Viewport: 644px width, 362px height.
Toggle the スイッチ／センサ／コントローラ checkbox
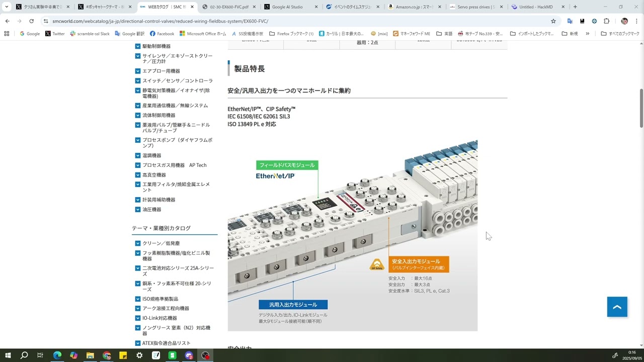(138, 81)
